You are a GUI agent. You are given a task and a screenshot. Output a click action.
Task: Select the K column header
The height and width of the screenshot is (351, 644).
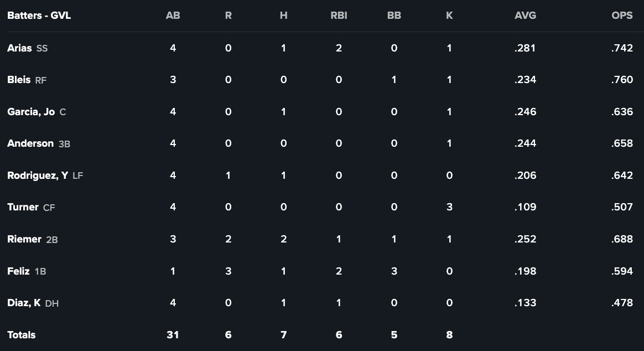click(449, 16)
